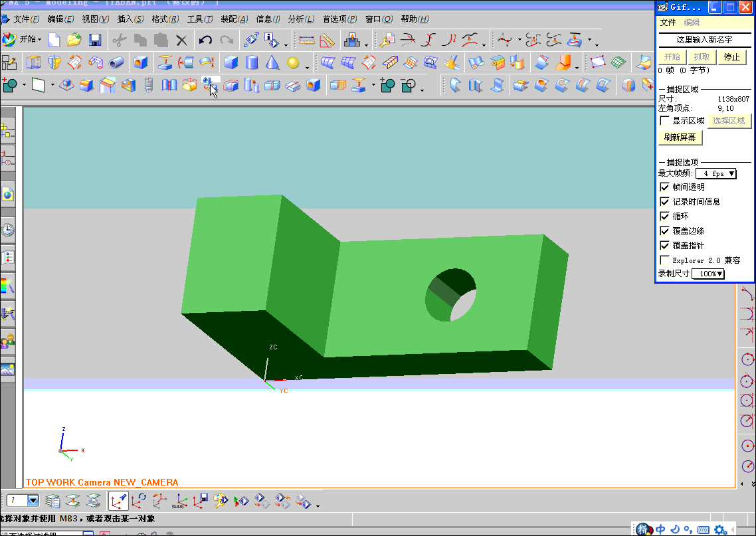756x536 pixels.
Task: Create a Sphere primitive
Action: coord(293,62)
